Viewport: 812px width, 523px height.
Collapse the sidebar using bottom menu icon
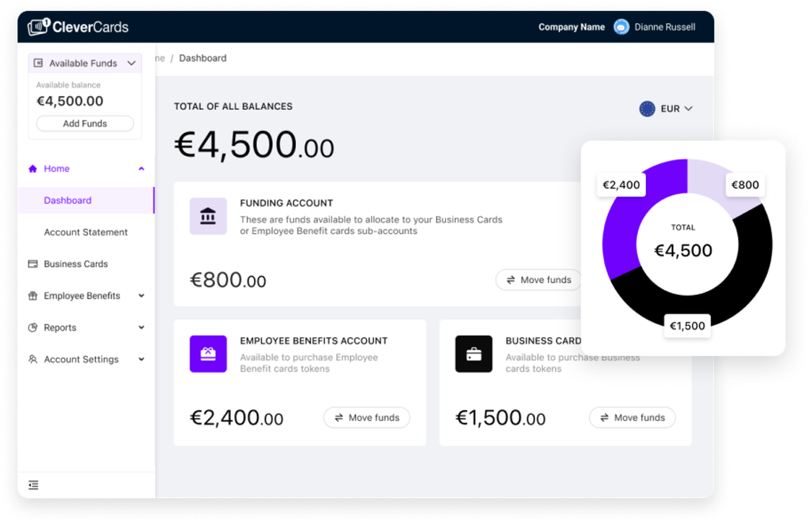pos(33,485)
